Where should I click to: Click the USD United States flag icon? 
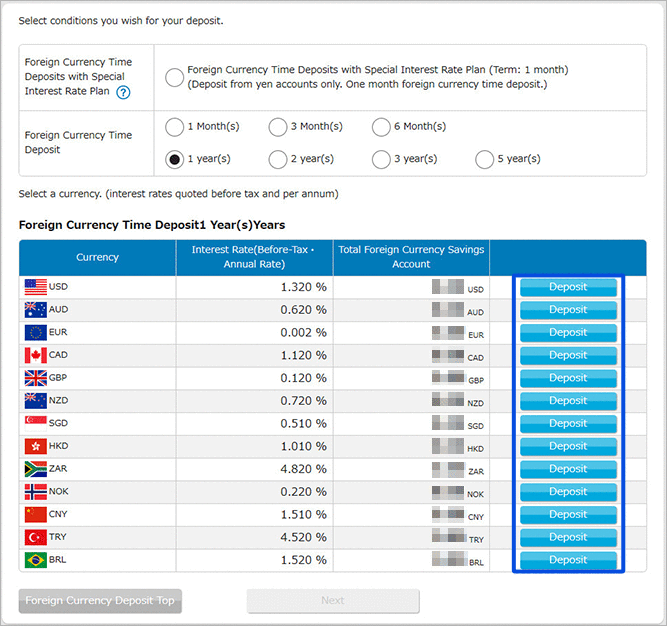click(35, 287)
